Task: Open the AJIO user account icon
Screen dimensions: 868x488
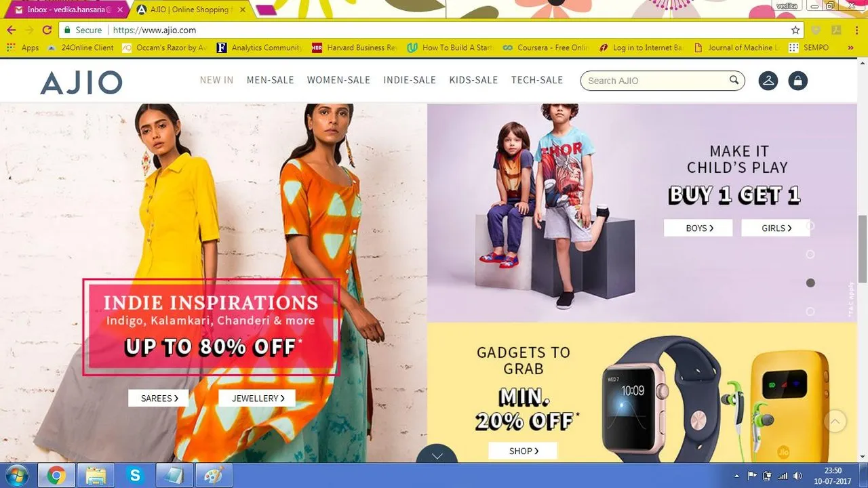Action: pyautogui.click(x=768, y=81)
